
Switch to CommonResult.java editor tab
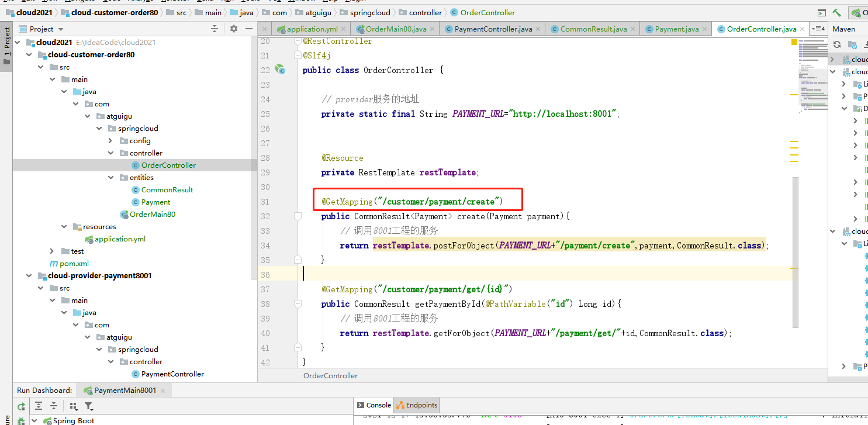click(593, 29)
